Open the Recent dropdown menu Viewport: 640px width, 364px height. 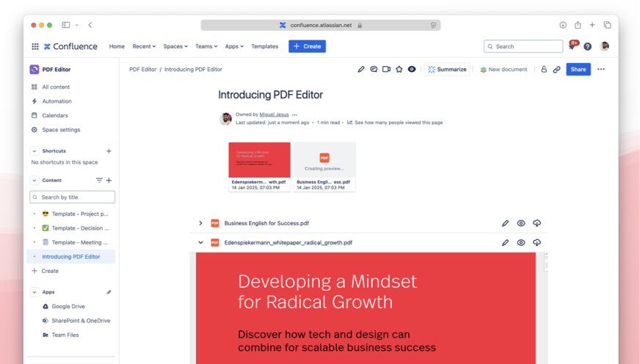(x=144, y=46)
